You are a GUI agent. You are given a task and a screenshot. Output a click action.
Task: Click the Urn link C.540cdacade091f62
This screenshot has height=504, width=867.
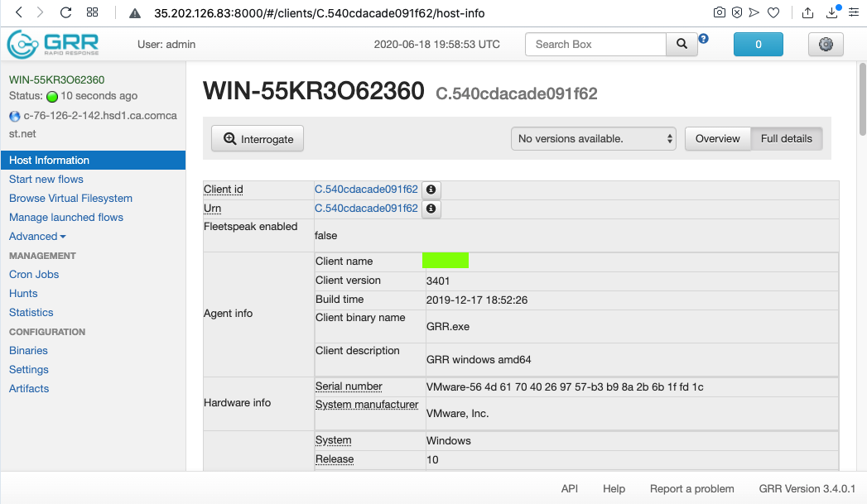click(366, 208)
